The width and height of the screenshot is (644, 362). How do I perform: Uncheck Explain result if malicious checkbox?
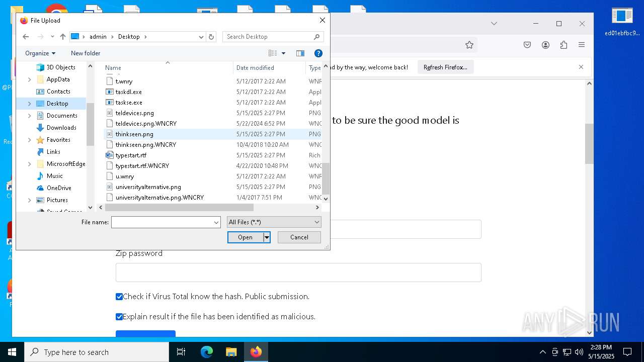(119, 317)
